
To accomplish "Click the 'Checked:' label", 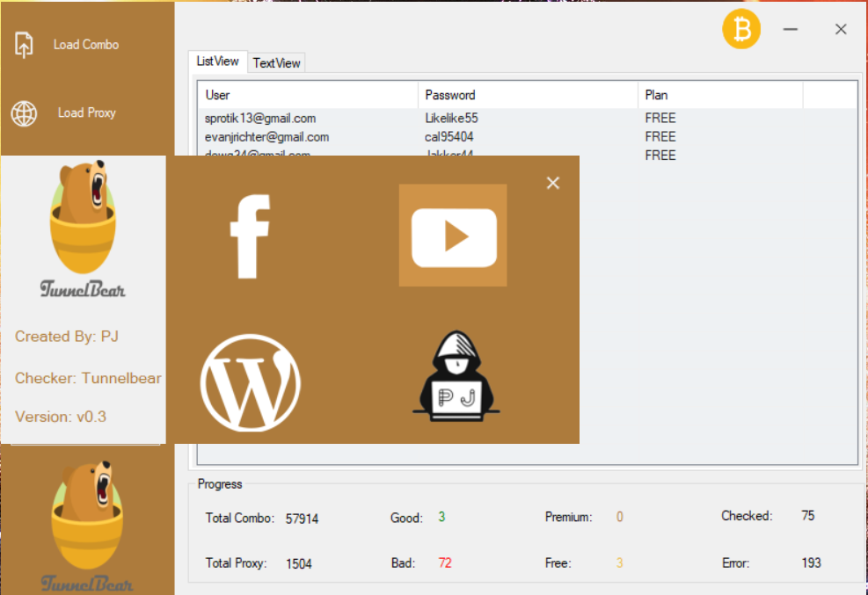I will [x=747, y=516].
